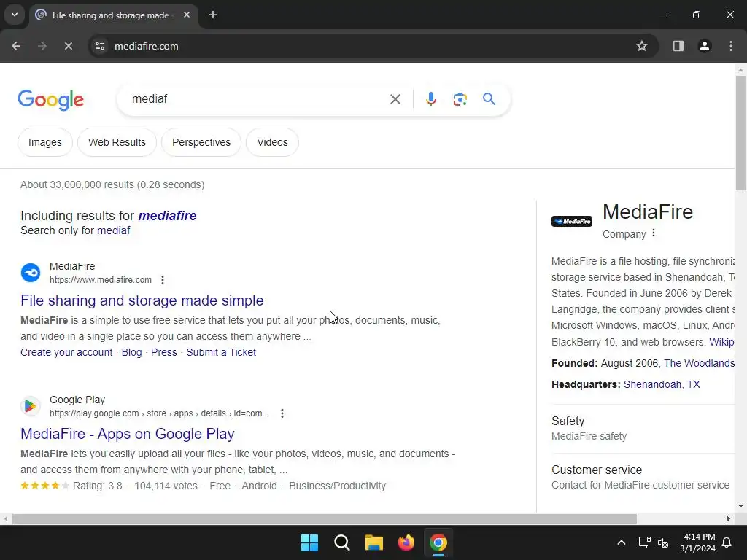
Task: Open the Windows Start menu
Action: click(309, 542)
